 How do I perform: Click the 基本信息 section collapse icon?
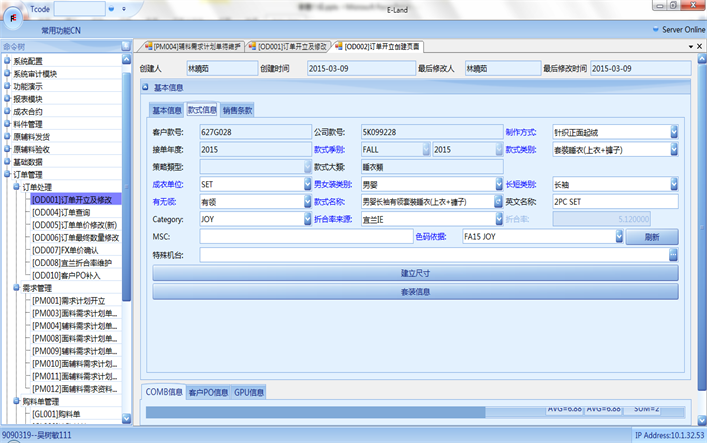147,88
